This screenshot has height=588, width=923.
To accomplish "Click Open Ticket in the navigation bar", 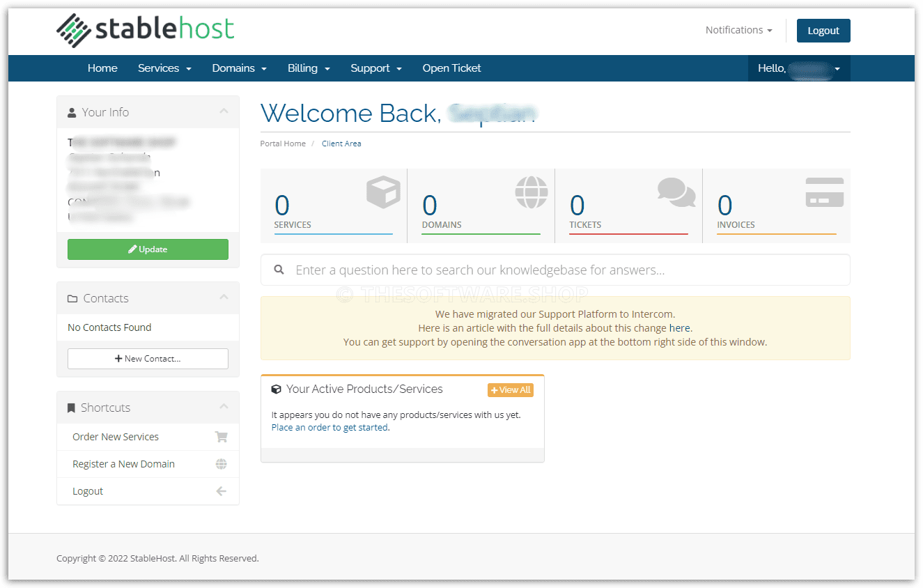I will 451,68.
